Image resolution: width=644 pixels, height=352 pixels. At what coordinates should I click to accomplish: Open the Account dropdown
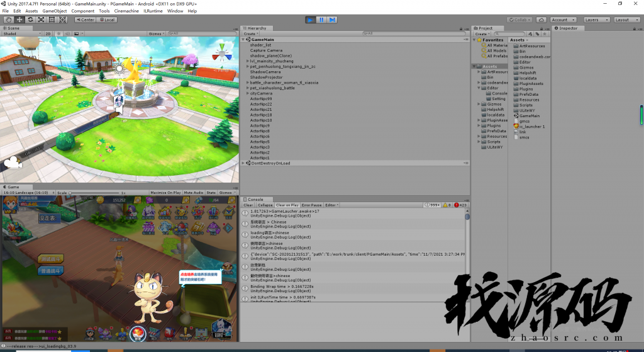(x=563, y=20)
